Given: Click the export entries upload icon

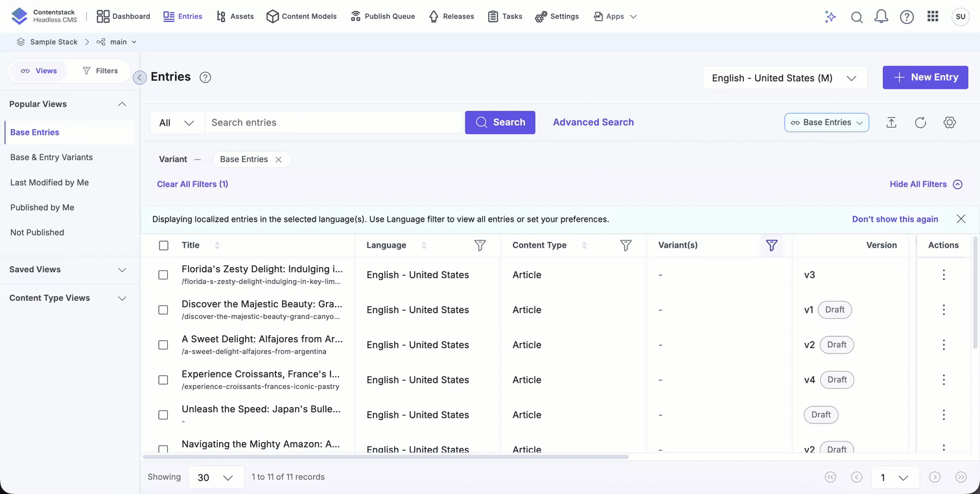Looking at the screenshot, I should 891,123.
